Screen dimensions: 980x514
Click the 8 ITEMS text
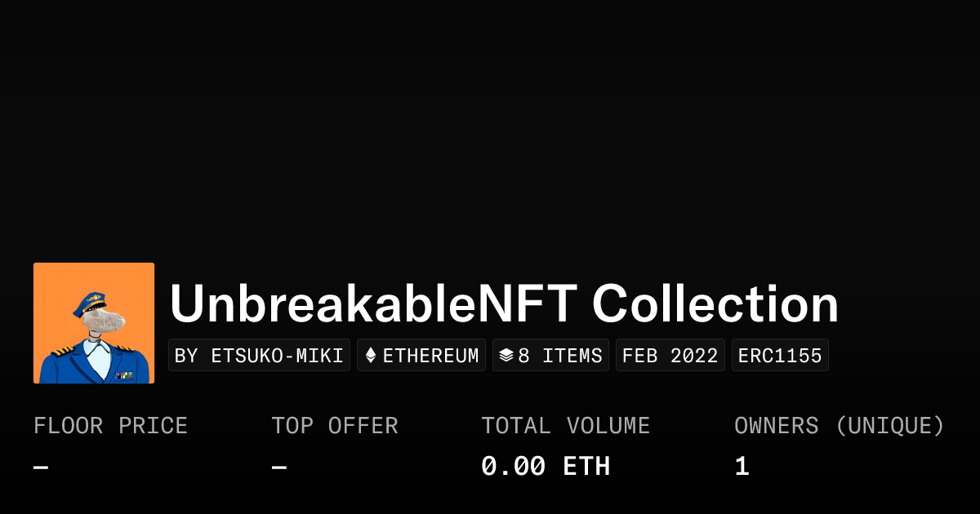point(560,356)
